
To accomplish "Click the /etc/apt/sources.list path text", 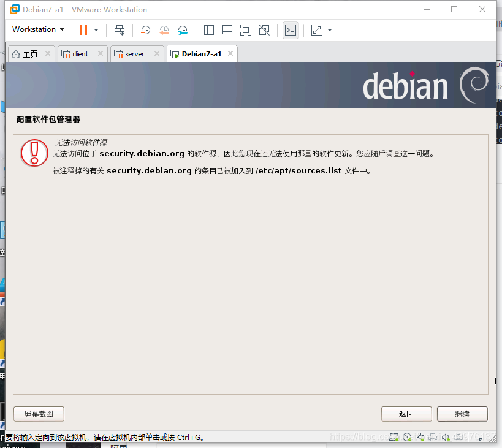I will 299,171.
